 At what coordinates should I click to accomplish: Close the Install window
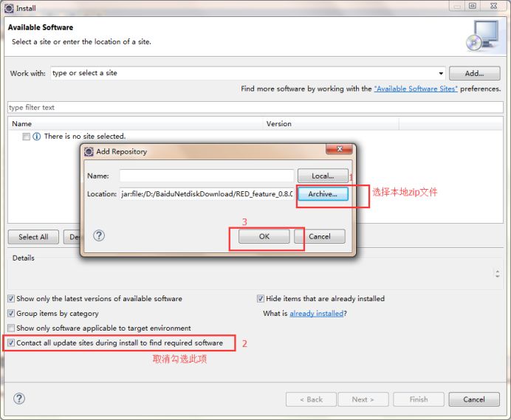[494, 6]
